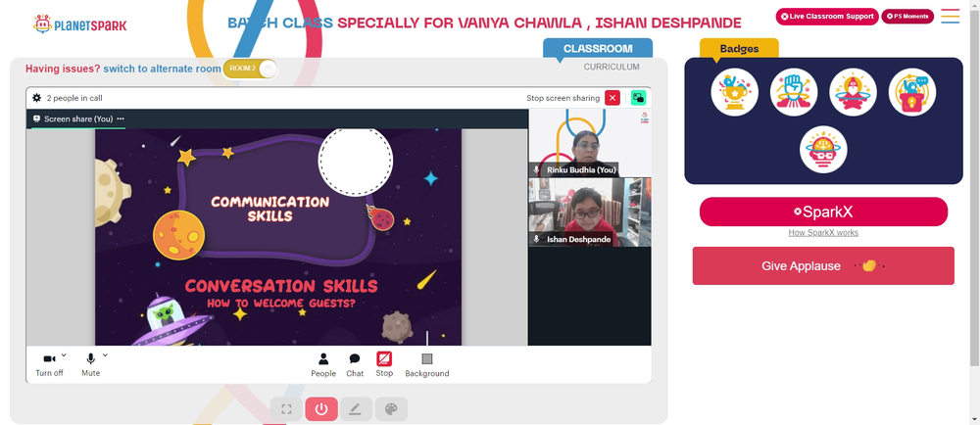Click the shared Communication Skills slide
The image size is (980, 425).
click(x=278, y=237)
